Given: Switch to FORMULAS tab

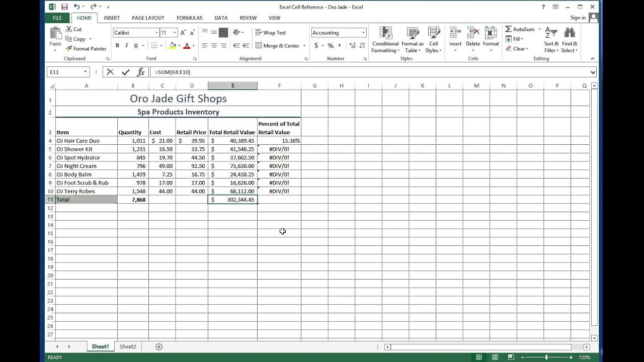Looking at the screenshot, I should point(190,18).
